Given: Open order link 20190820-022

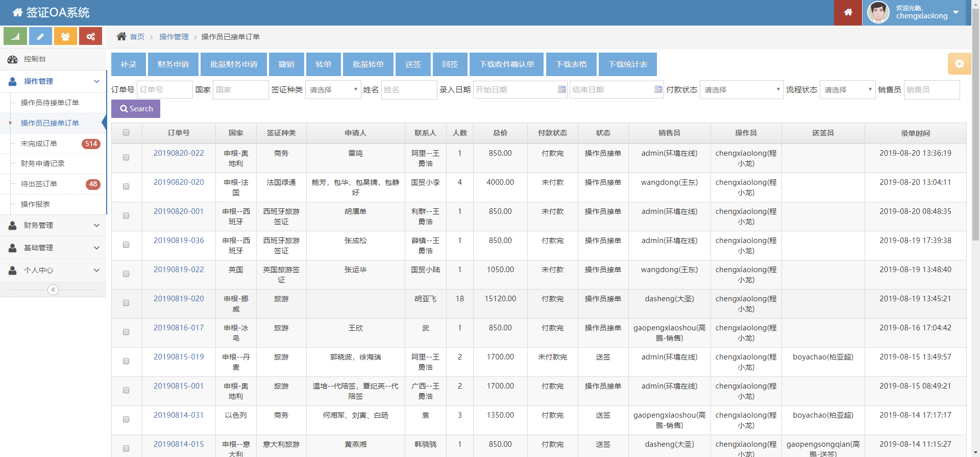Looking at the screenshot, I should coord(179,153).
